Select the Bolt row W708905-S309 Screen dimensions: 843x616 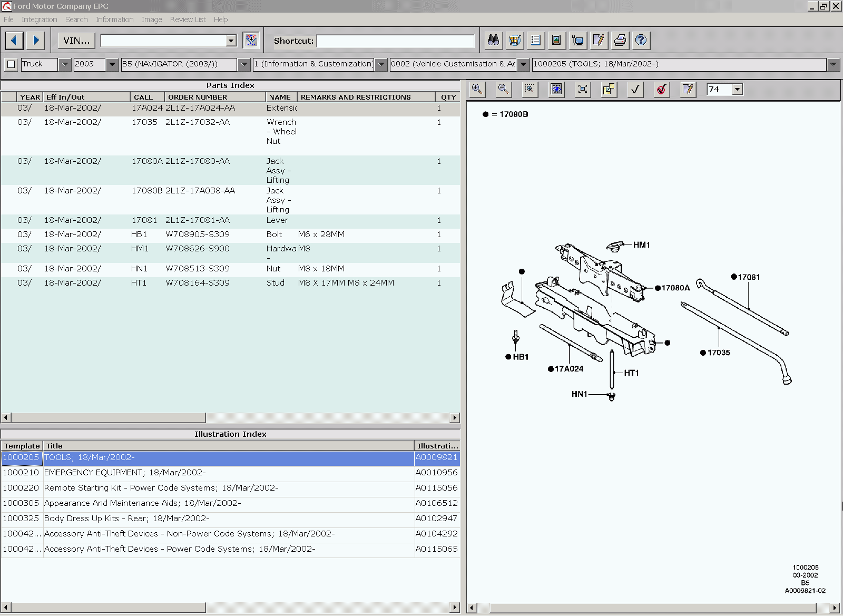(230, 234)
